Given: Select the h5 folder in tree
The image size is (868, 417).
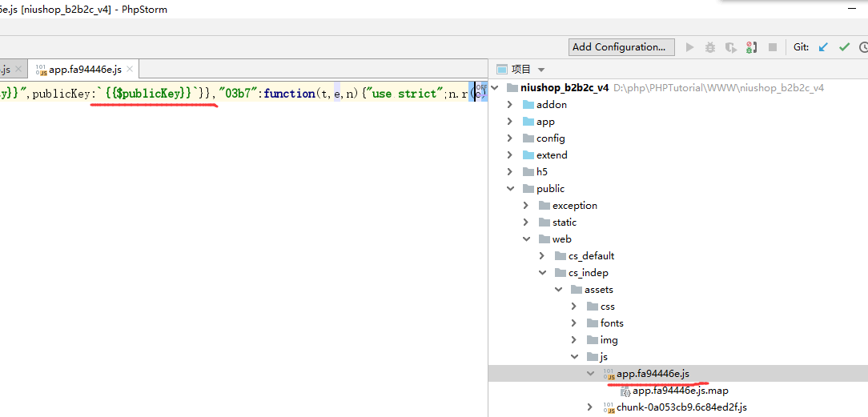Looking at the screenshot, I should point(541,172).
